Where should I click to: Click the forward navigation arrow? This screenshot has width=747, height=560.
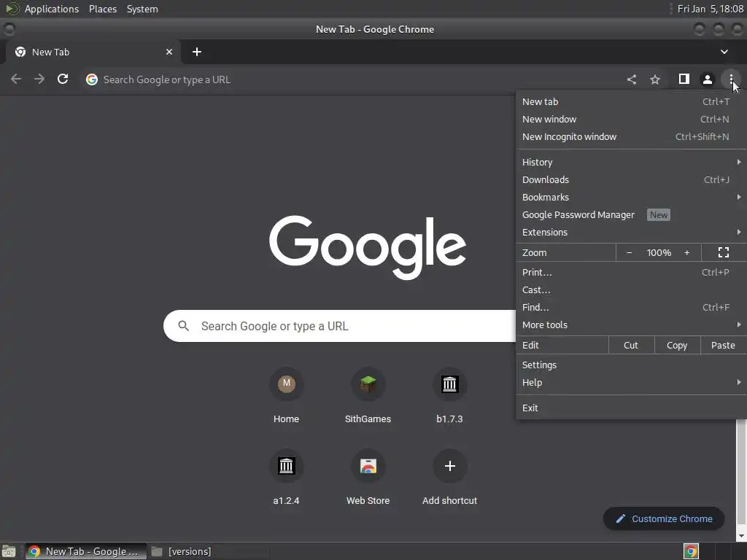(39, 79)
